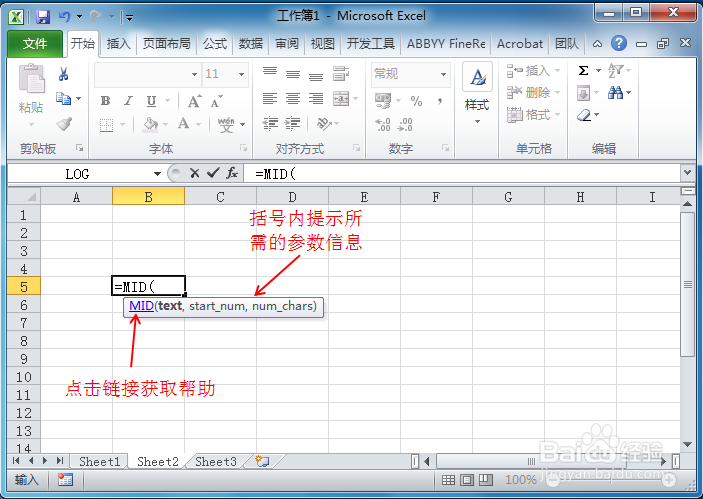Apply the Font Color A button
Screen dimensions: 703x499
coord(183,123)
